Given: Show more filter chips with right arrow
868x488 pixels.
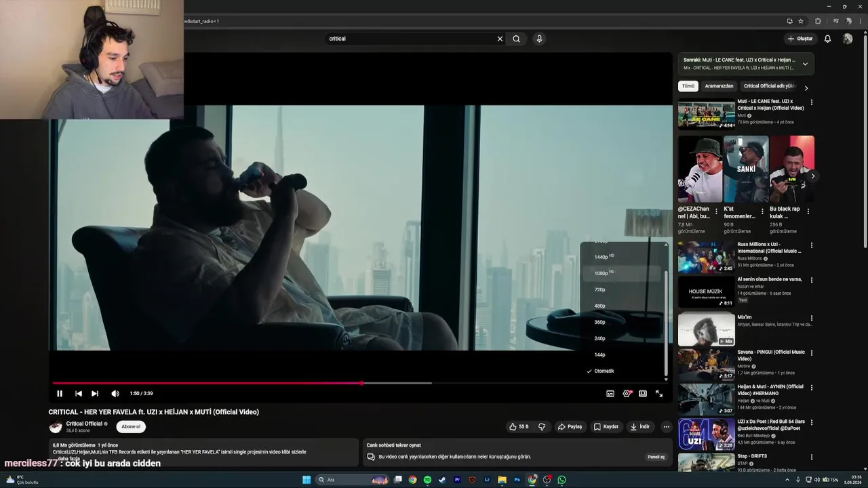Looking at the screenshot, I should [806, 87].
